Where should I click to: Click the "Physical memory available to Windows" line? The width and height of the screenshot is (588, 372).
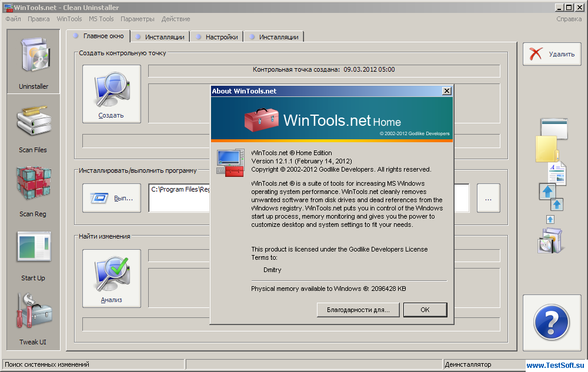[329, 289]
